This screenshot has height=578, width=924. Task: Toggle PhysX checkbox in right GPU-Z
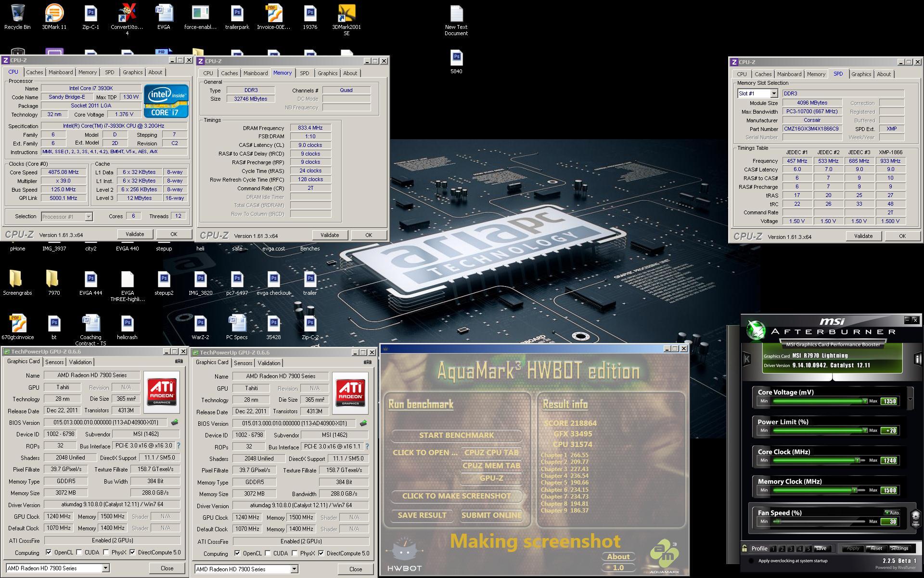point(295,553)
